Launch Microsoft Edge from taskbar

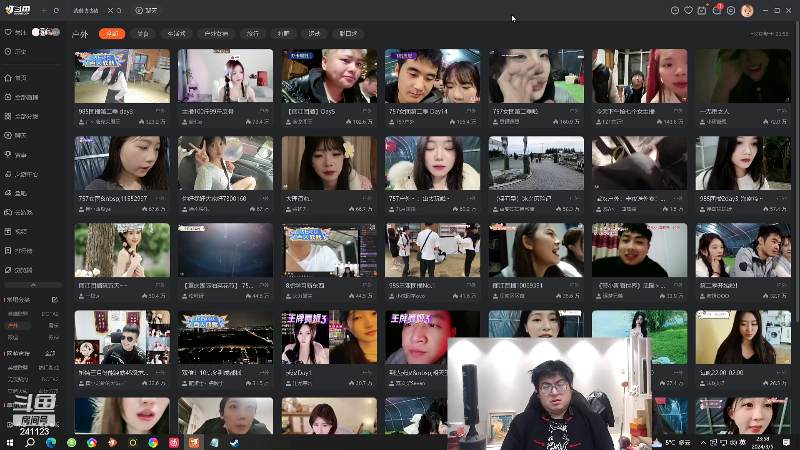point(51,442)
